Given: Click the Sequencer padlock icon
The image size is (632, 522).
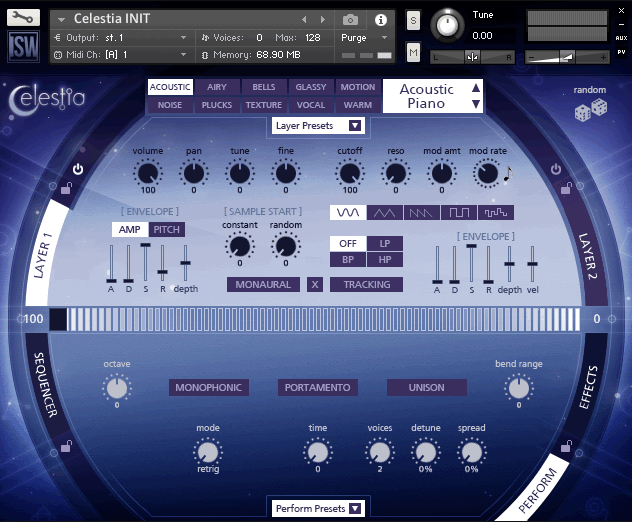Looking at the screenshot, I should (x=66, y=446).
